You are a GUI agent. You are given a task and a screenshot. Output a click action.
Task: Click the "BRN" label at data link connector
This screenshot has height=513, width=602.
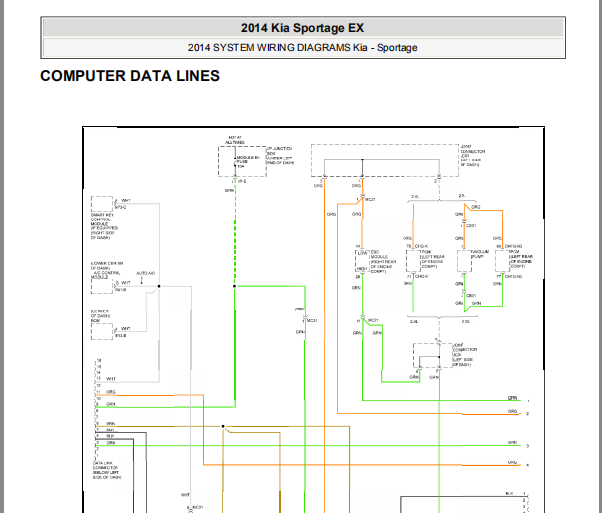click(111, 424)
